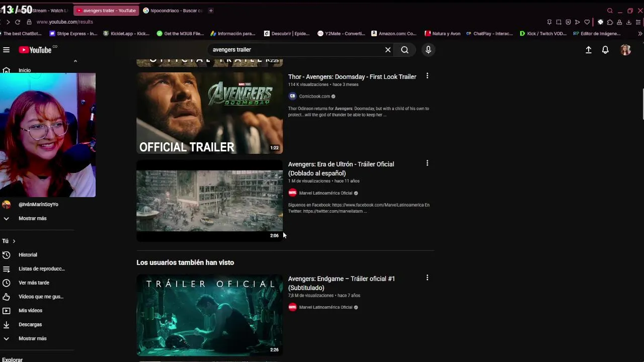644x362 pixels.
Task: Open 'Avengers: Endgame – Tráiler oficial #1' title
Action: tap(342, 283)
